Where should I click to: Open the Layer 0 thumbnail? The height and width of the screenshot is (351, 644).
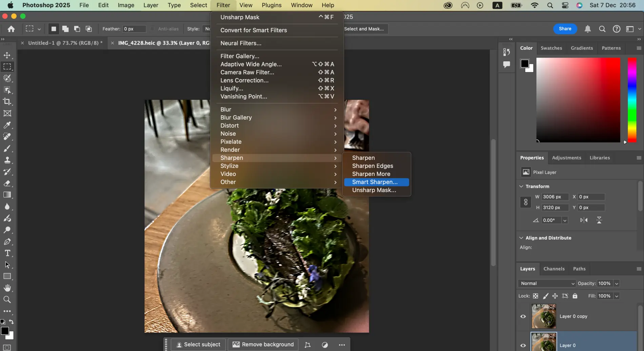543,343
